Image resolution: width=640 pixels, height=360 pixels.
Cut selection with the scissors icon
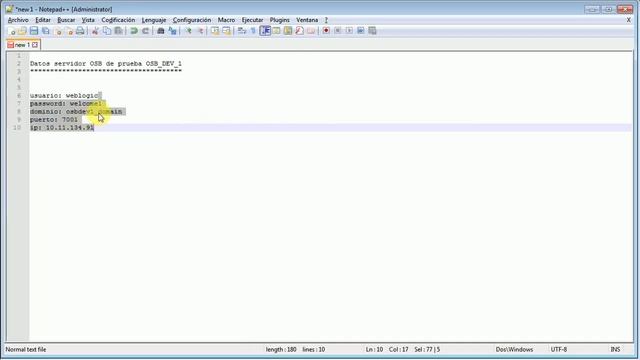point(95,31)
